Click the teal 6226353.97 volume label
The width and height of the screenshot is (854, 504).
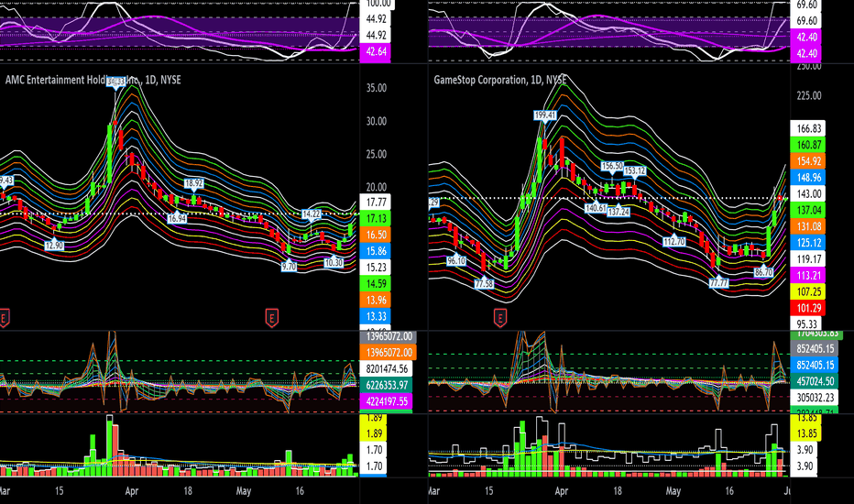point(387,385)
